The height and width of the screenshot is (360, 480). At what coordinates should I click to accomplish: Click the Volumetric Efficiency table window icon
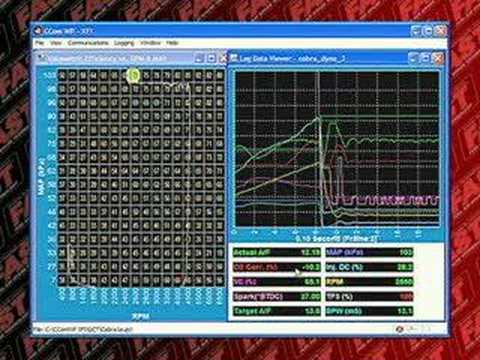[42, 58]
